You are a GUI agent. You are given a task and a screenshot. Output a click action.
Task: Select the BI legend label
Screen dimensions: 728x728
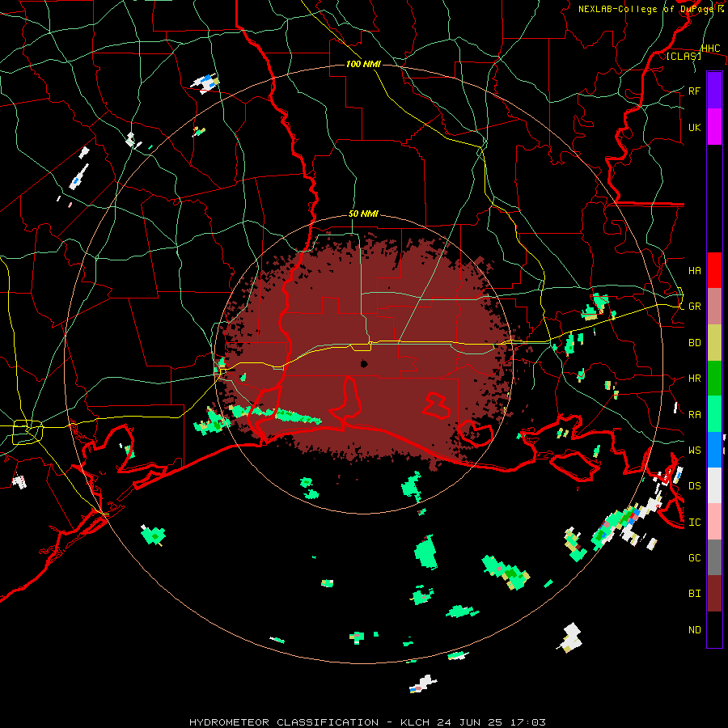coord(694,594)
